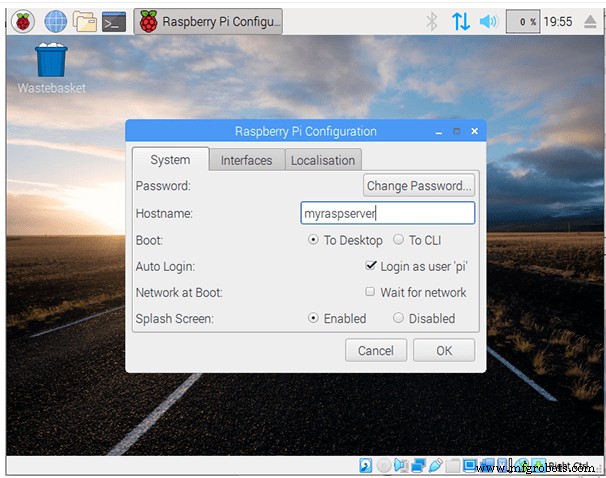Select Splash Screen Disabled option
Viewport: 606px width, 478px height.
pos(424,318)
